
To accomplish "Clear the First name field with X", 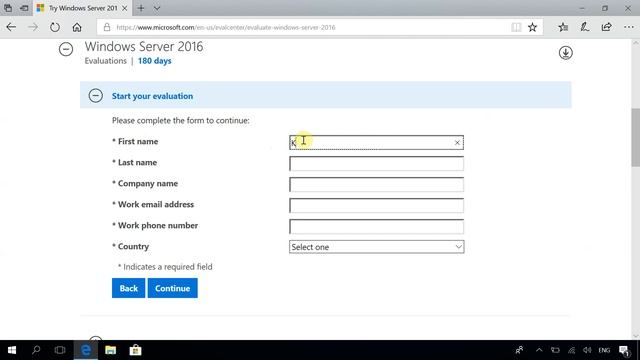I will point(457,142).
